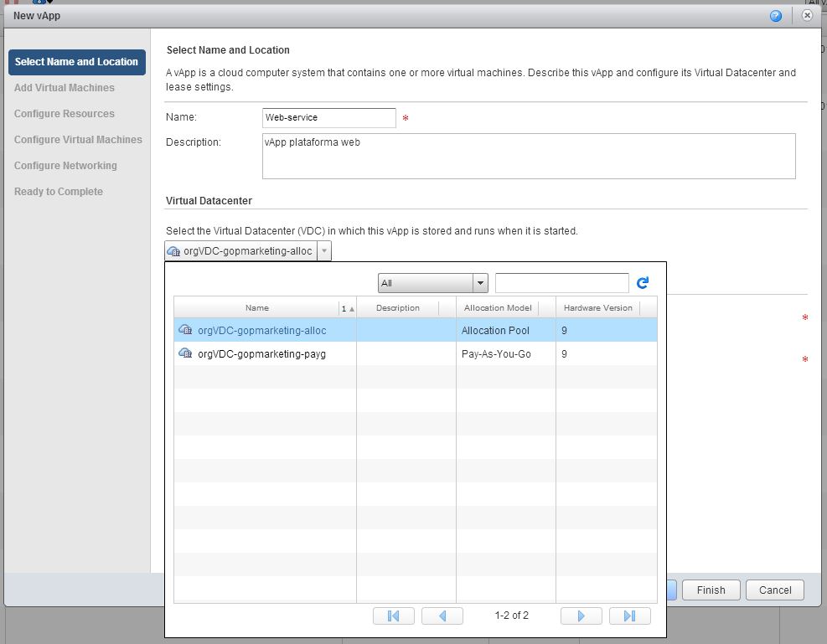Go to the first page of results
This screenshot has width=827, height=644.
(x=394, y=616)
